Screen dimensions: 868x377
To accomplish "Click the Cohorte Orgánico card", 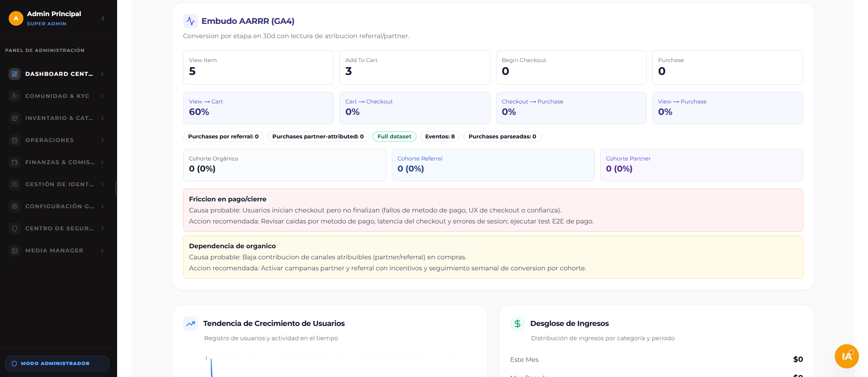I will tap(285, 165).
